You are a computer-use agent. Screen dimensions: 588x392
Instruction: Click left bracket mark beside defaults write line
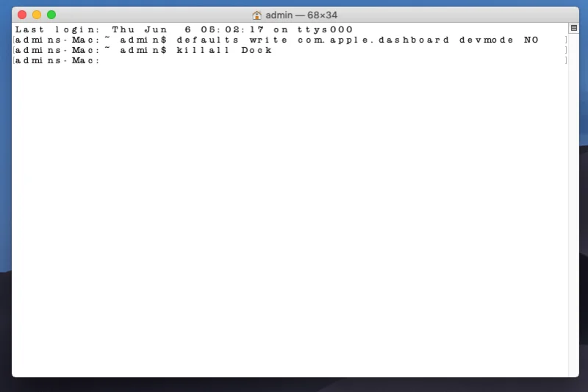coord(14,40)
